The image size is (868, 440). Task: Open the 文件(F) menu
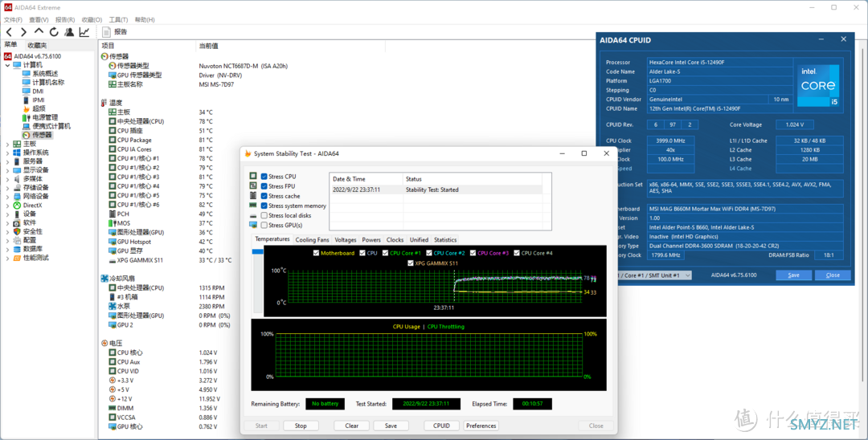point(13,20)
